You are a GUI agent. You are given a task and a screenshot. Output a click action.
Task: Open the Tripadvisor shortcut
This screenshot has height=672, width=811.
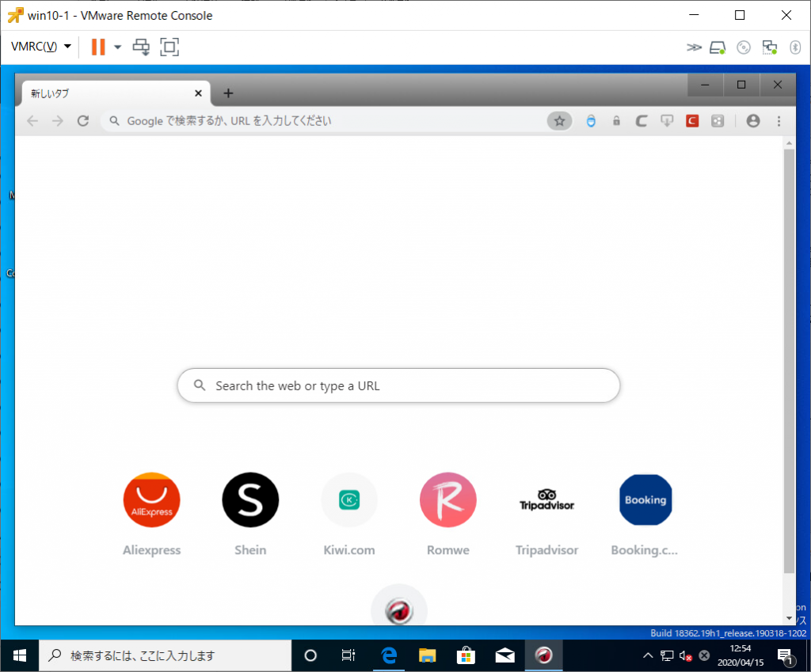pos(546,500)
